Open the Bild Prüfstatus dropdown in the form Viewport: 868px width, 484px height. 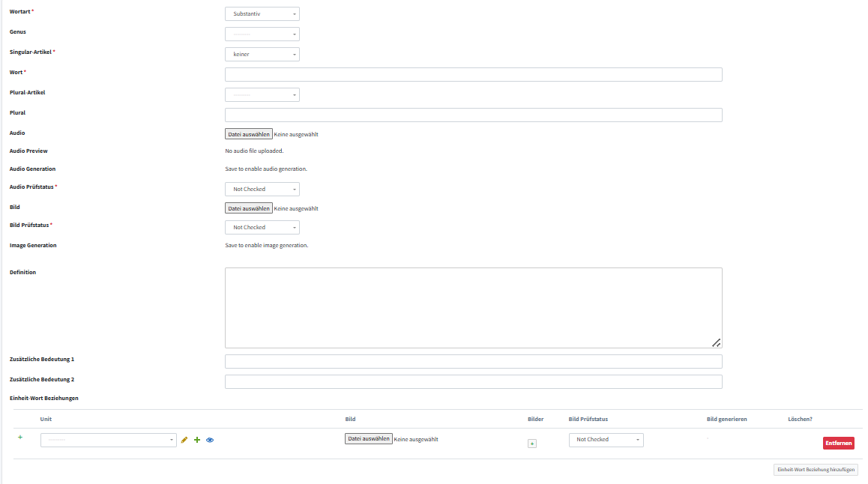[x=262, y=227]
